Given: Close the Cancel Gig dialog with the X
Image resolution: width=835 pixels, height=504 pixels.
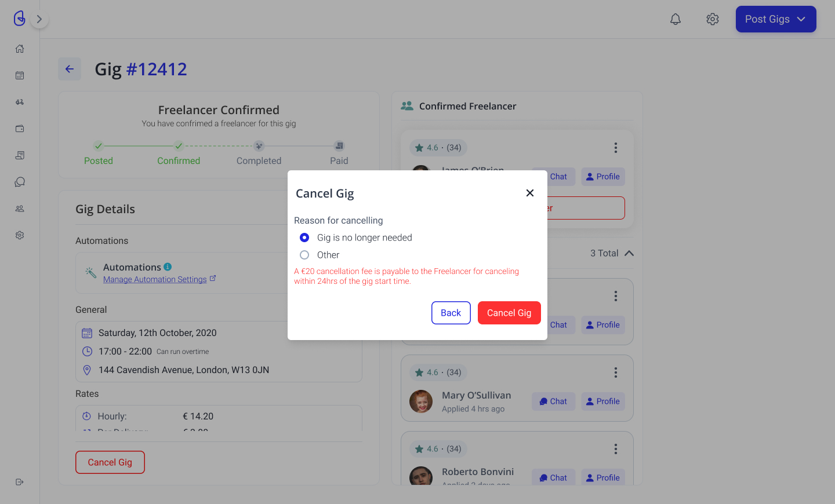Looking at the screenshot, I should click(x=530, y=193).
